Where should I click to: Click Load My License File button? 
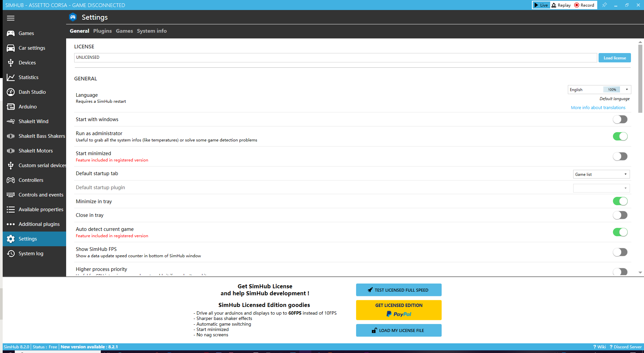pos(398,330)
